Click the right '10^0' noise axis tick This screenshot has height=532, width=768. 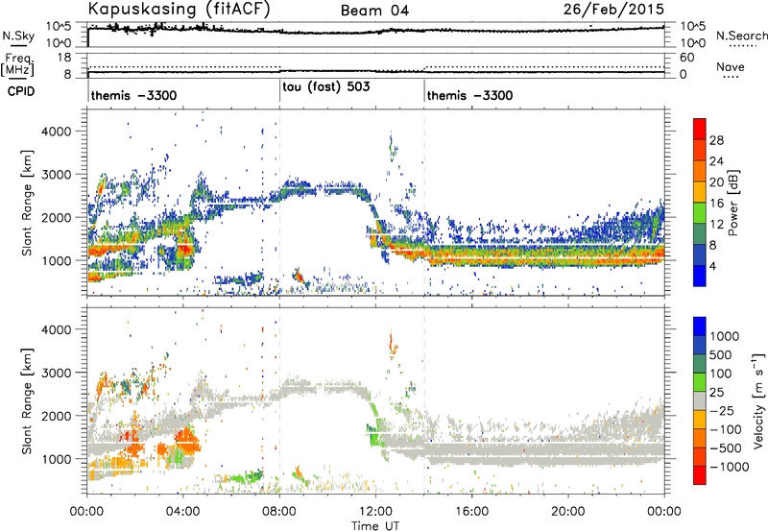coord(692,43)
